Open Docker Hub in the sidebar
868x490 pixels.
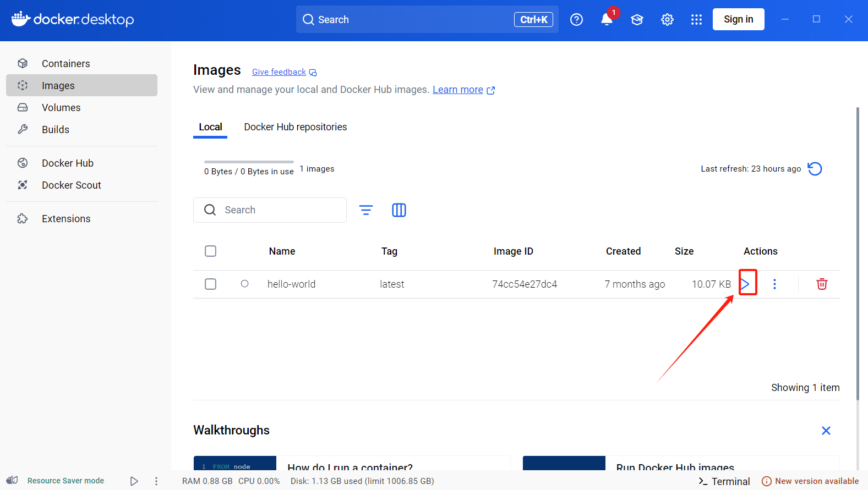click(x=81, y=163)
